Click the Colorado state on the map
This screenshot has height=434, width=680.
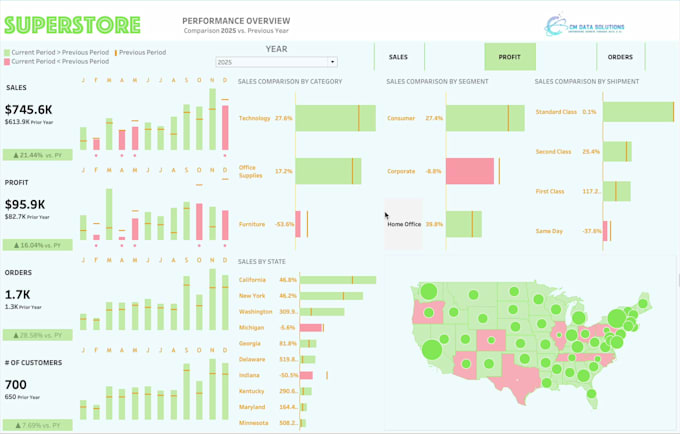[x=491, y=340]
